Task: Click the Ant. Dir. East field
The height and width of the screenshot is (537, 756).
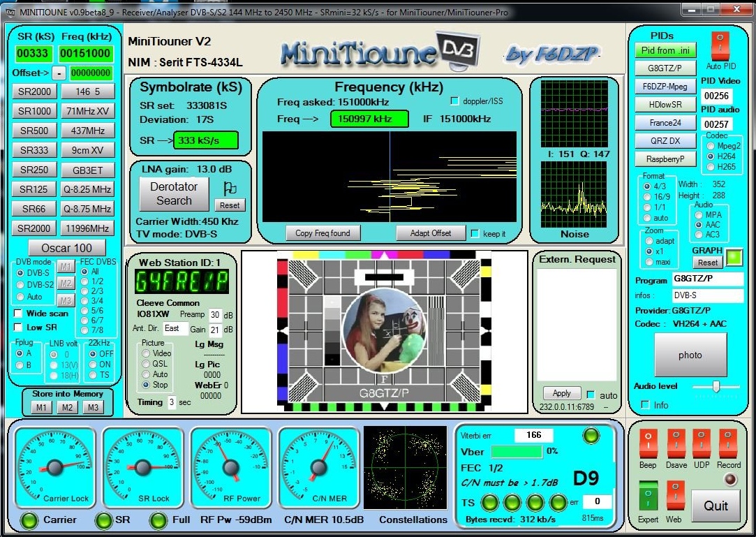Action: [x=175, y=328]
